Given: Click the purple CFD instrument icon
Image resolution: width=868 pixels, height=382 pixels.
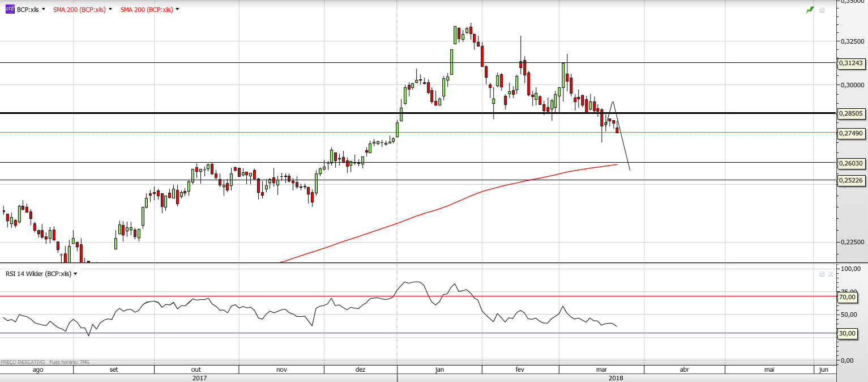Looking at the screenshot, I should pyautogui.click(x=10, y=10).
